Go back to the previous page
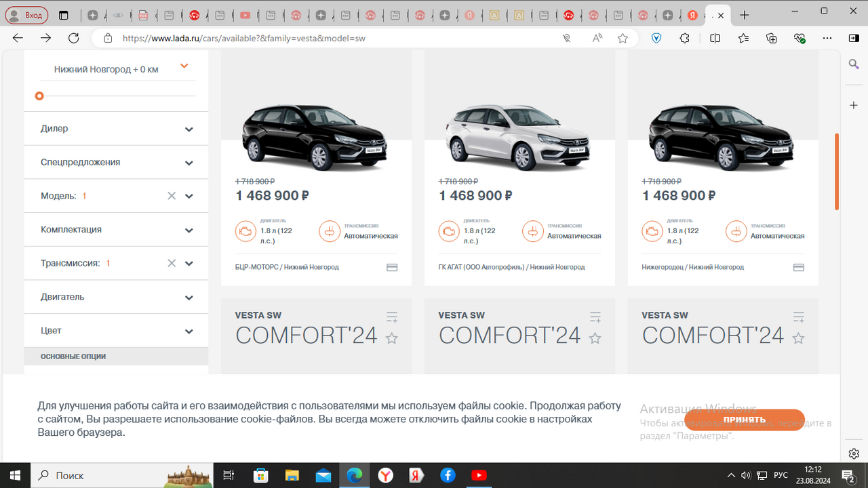The height and width of the screenshot is (488, 868). click(18, 39)
